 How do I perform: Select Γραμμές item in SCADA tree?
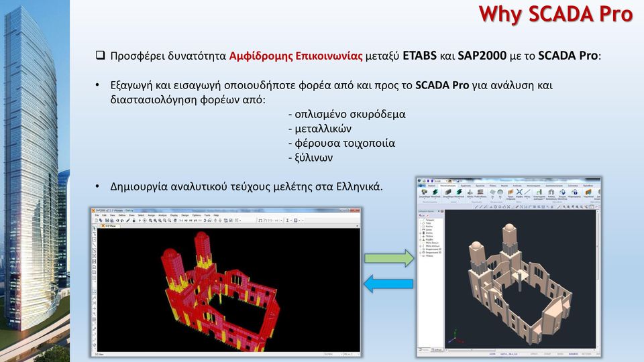point(430,220)
